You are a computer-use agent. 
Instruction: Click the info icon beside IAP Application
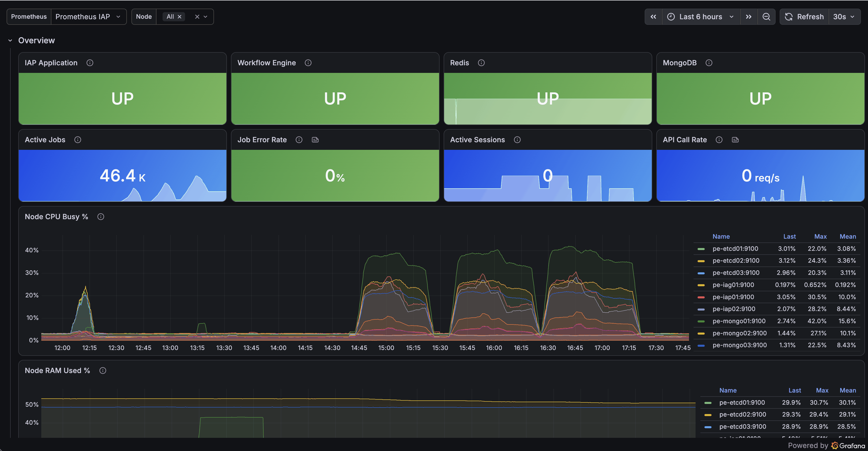pyautogui.click(x=90, y=63)
